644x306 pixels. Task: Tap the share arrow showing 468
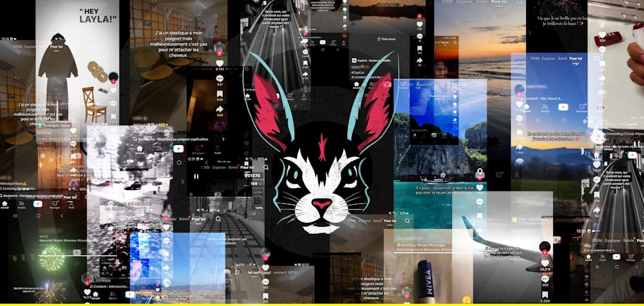click(220, 109)
